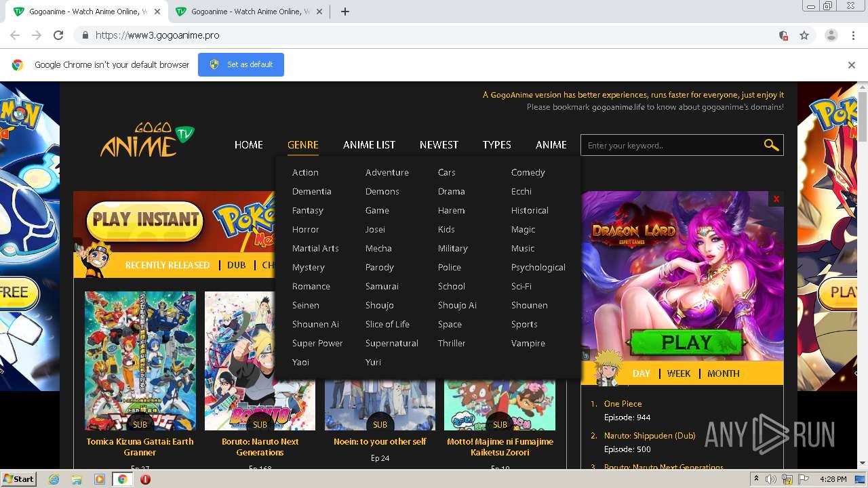
Task: Reload the page with refresh icon
Action: click(58, 35)
